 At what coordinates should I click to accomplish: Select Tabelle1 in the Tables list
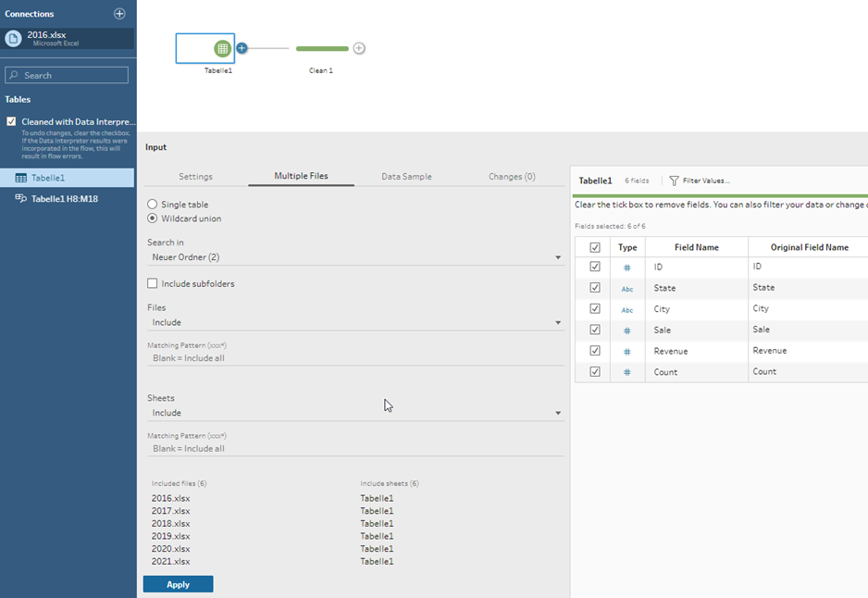coord(67,178)
